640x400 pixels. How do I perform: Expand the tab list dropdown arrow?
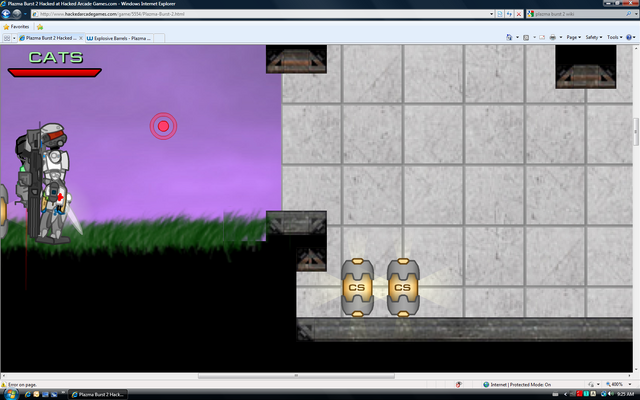click(14, 38)
